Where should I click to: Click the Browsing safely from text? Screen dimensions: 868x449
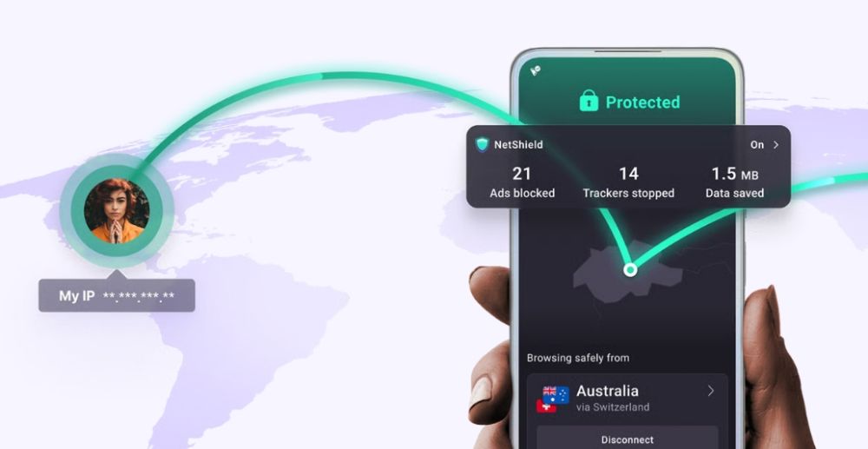click(578, 358)
